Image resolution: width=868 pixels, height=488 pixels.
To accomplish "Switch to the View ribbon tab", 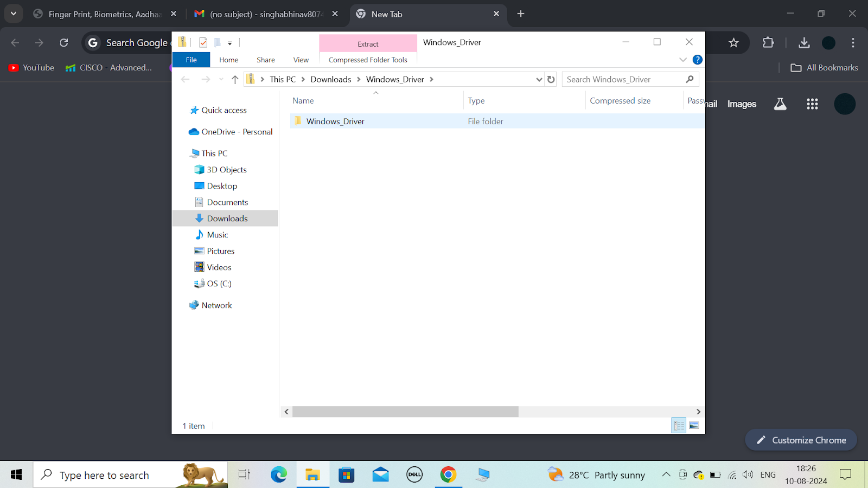I will 301,60.
